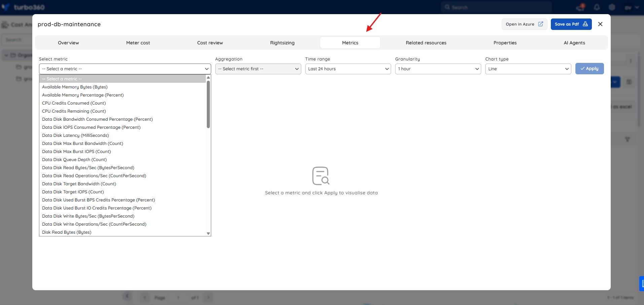This screenshot has width=644, height=305.
Task: Choose Disk Read Bytes (Bytes) metric
Action: click(x=122, y=232)
